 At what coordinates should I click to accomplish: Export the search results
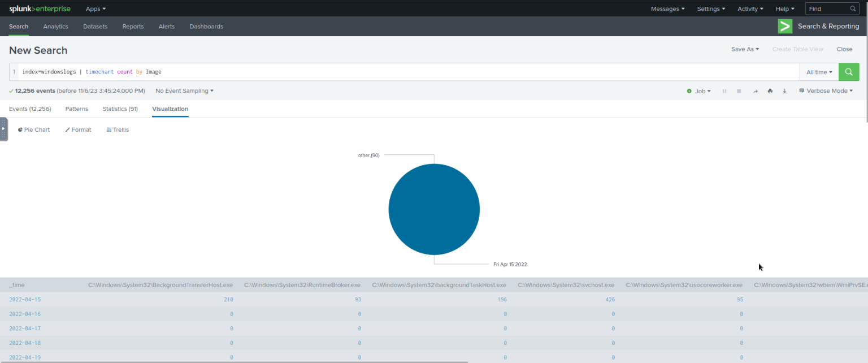click(x=784, y=90)
